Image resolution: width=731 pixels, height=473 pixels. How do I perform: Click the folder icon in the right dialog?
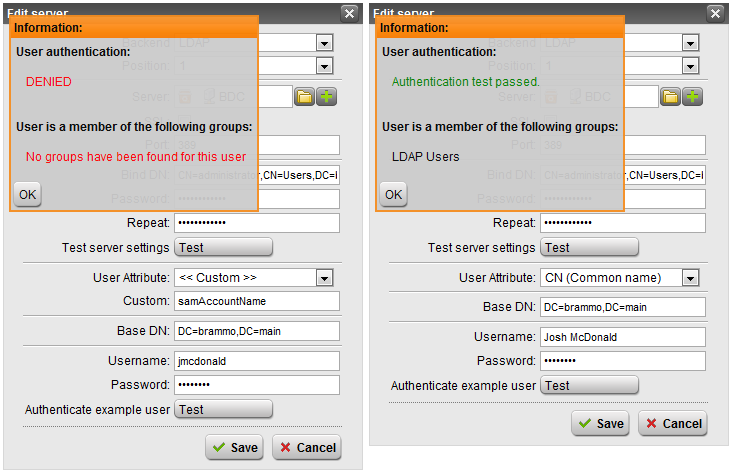tap(671, 97)
